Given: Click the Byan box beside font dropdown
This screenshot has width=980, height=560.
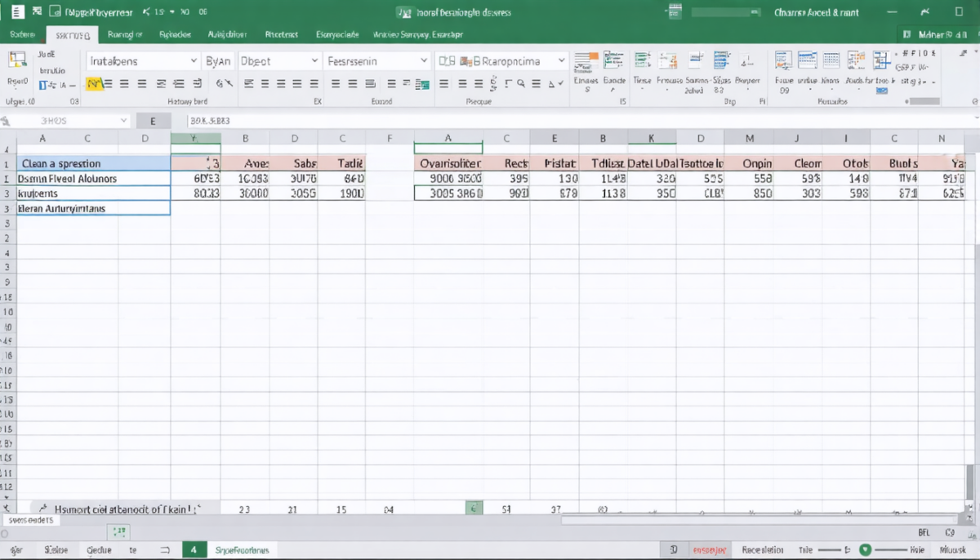Looking at the screenshot, I should pyautogui.click(x=218, y=60).
